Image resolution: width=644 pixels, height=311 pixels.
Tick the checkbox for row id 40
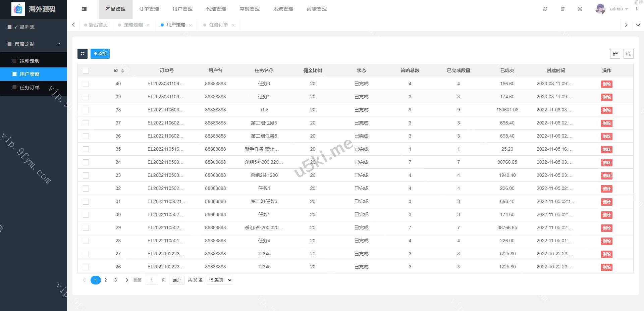86,84
